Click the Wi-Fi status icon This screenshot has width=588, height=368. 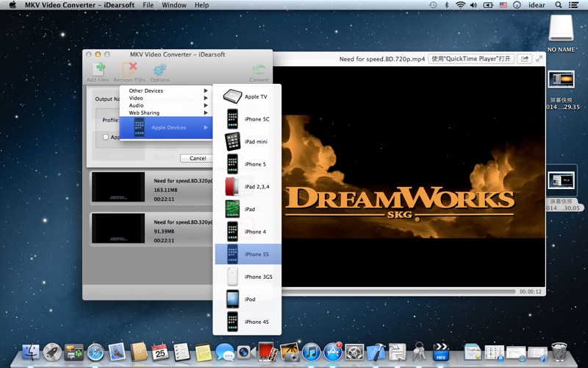coord(460,5)
